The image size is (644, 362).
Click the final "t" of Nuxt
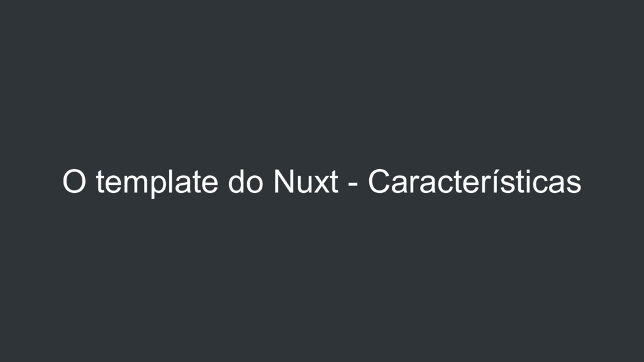[x=334, y=182]
